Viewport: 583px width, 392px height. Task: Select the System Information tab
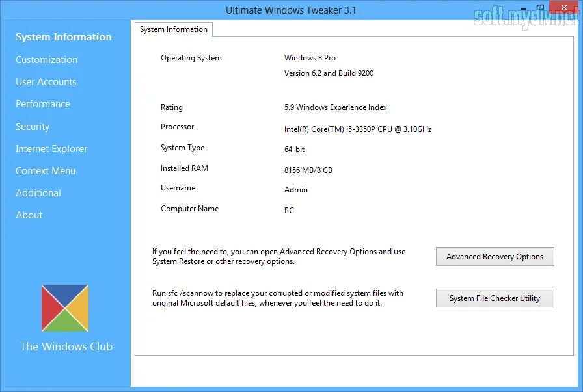point(174,29)
